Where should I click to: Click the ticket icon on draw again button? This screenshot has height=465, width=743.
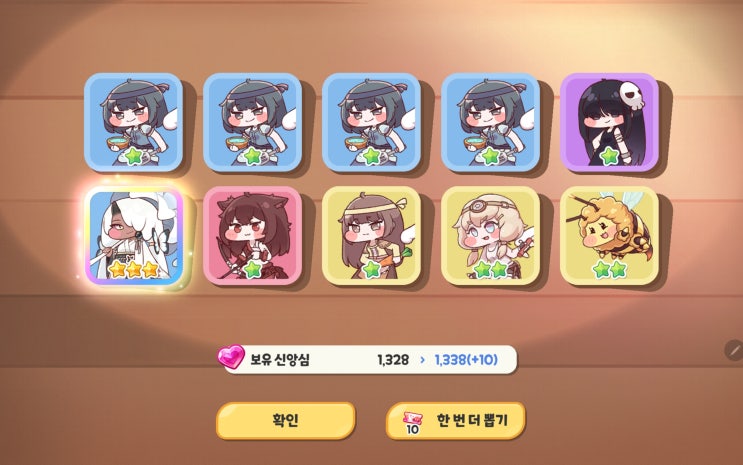click(x=412, y=421)
